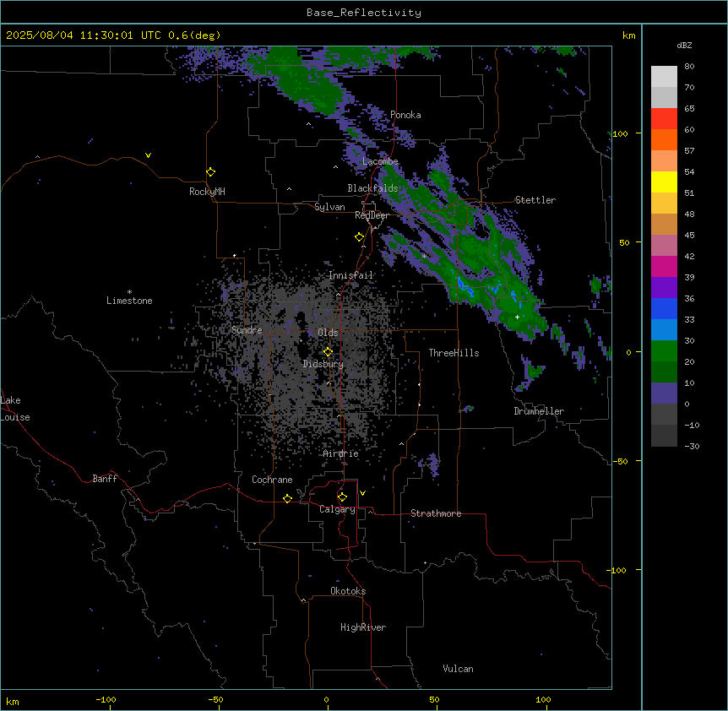Click the dark gray -30 to -10 legend swatch

(x=664, y=436)
